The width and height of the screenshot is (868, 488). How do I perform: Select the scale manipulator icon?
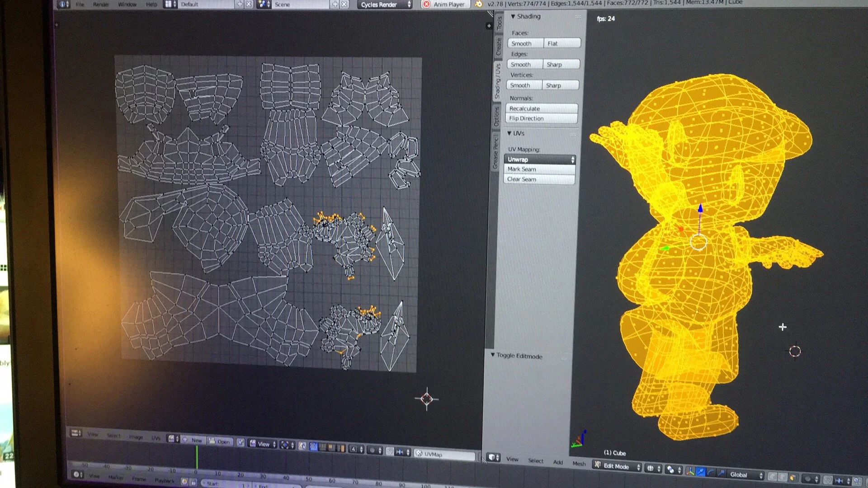[x=721, y=473]
